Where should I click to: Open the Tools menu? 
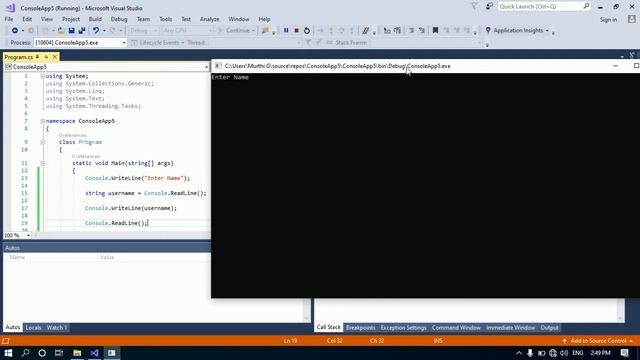click(165, 19)
